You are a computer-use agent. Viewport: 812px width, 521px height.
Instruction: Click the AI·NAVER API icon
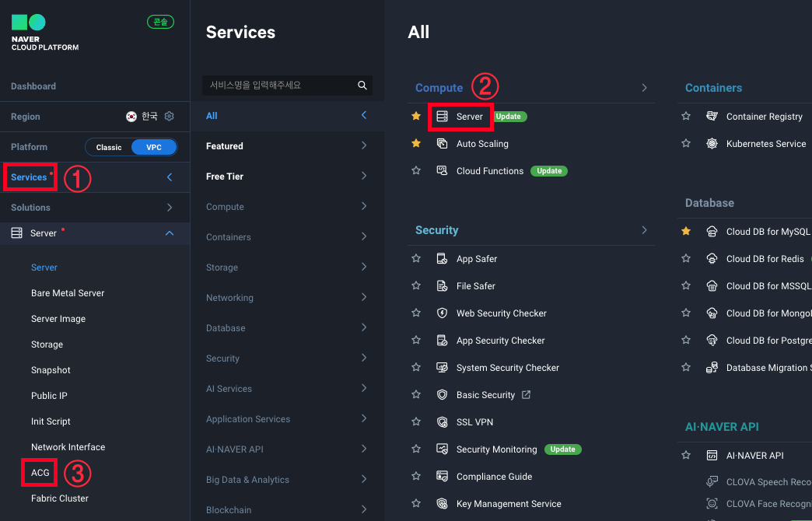[712, 455]
